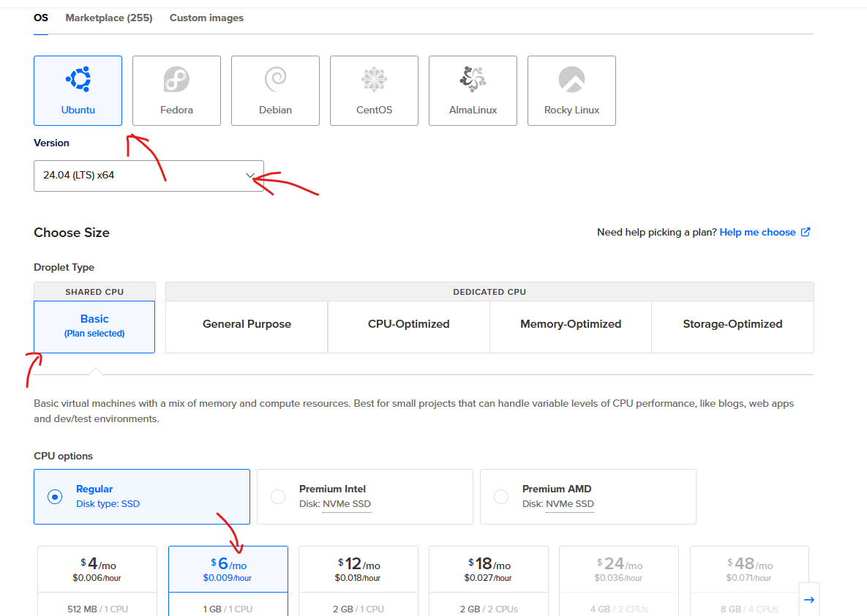Open the Marketplace tab

point(108,18)
